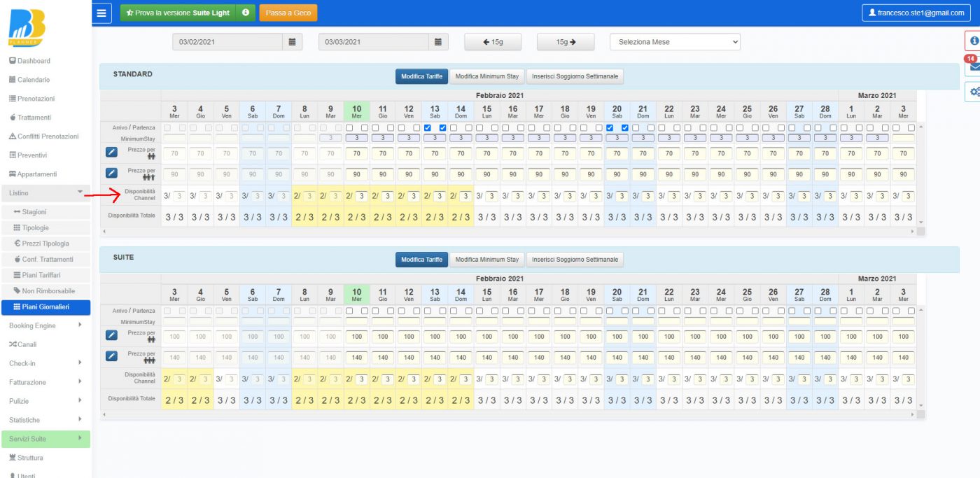Image resolution: width=980 pixels, height=478 pixels.
Task: Expand the Statistiche submenu
Action: pos(45,420)
